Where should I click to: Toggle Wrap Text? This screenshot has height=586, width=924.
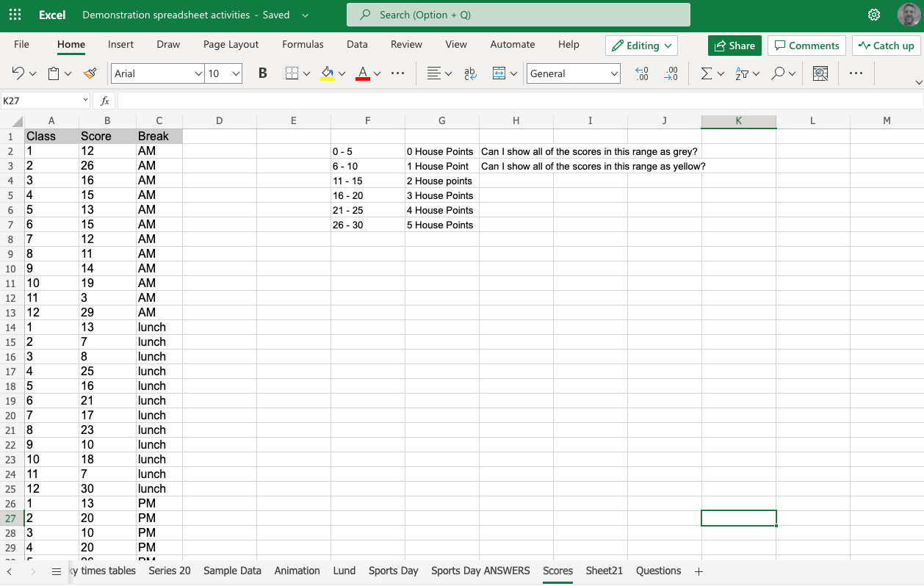click(x=471, y=73)
